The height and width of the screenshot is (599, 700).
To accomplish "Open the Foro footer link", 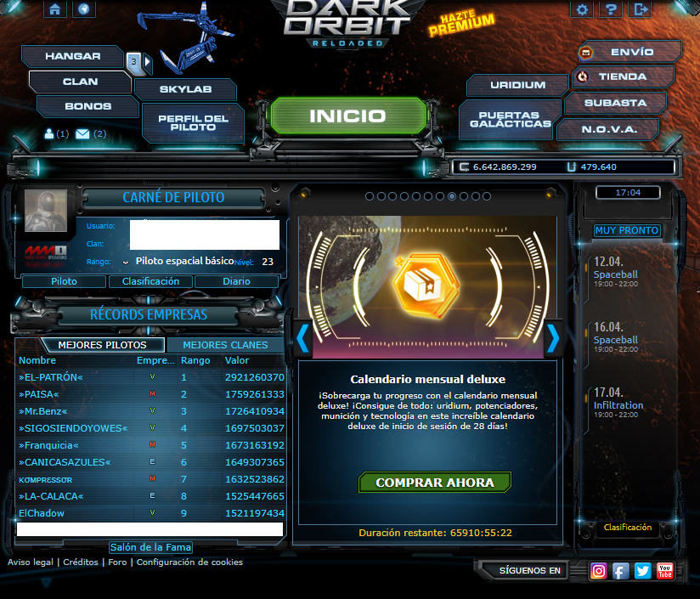I will pyautogui.click(x=117, y=562).
